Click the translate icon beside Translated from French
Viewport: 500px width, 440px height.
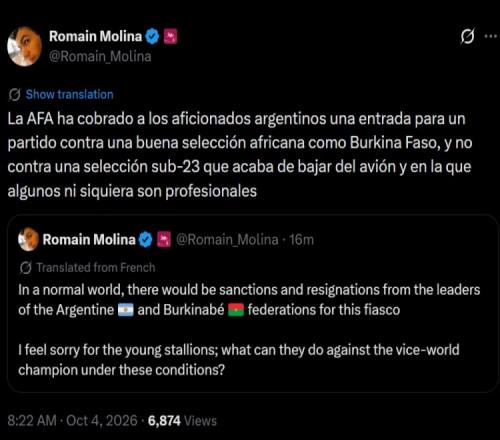(x=26, y=268)
